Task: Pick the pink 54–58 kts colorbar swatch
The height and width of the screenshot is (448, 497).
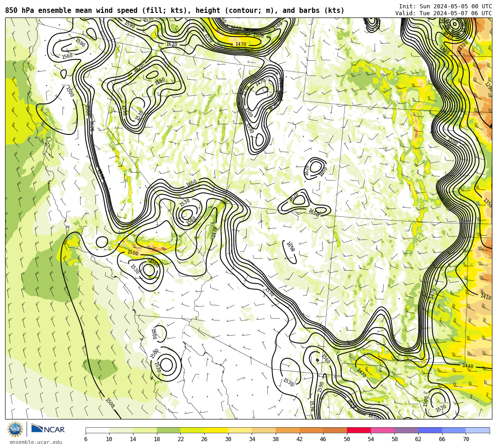Action: point(382,430)
